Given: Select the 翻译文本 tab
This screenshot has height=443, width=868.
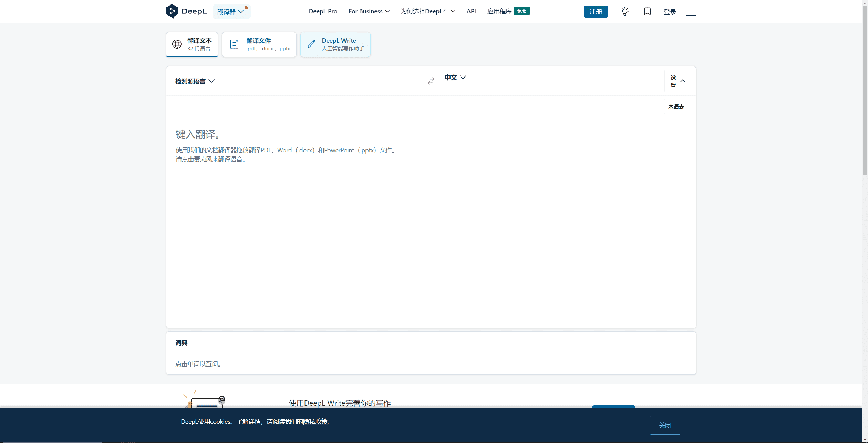Looking at the screenshot, I should 192,44.
